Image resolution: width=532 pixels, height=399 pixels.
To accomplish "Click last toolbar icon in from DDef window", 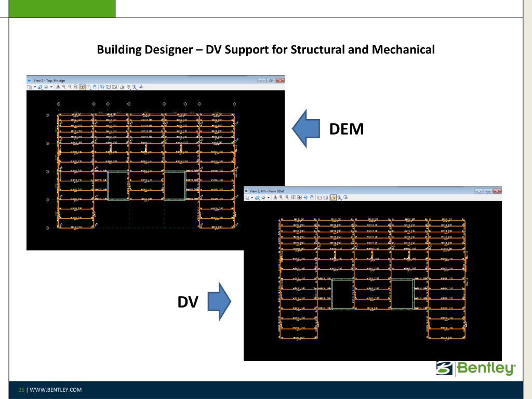I will point(345,197).
